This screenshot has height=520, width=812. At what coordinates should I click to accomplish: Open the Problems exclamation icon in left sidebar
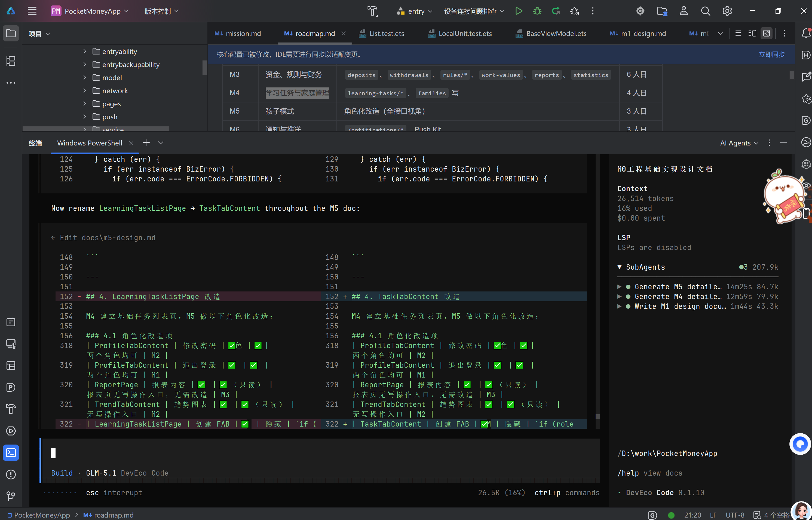point(11,475)
